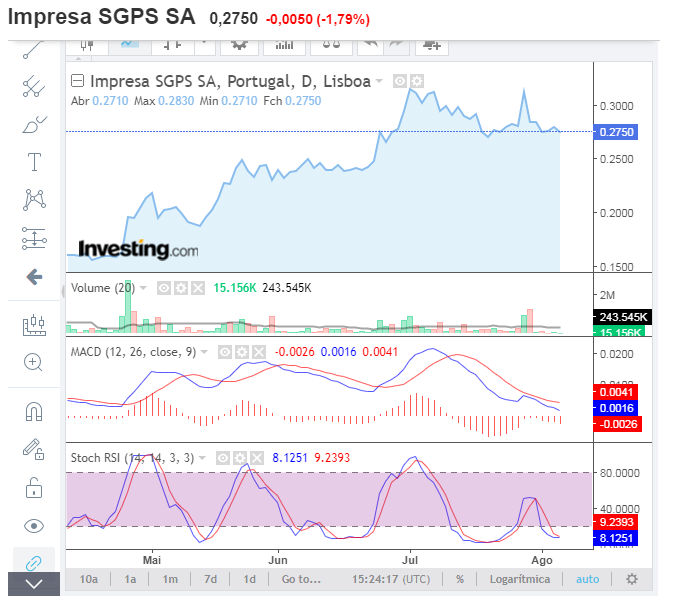
Task: Click the blue link icon in sidebar
Action: click(34, 562)
